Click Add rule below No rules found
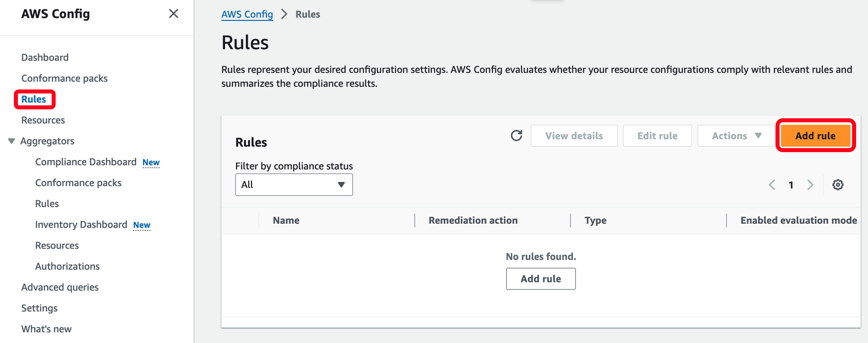The image size is (868, 343). coord(541,279)
